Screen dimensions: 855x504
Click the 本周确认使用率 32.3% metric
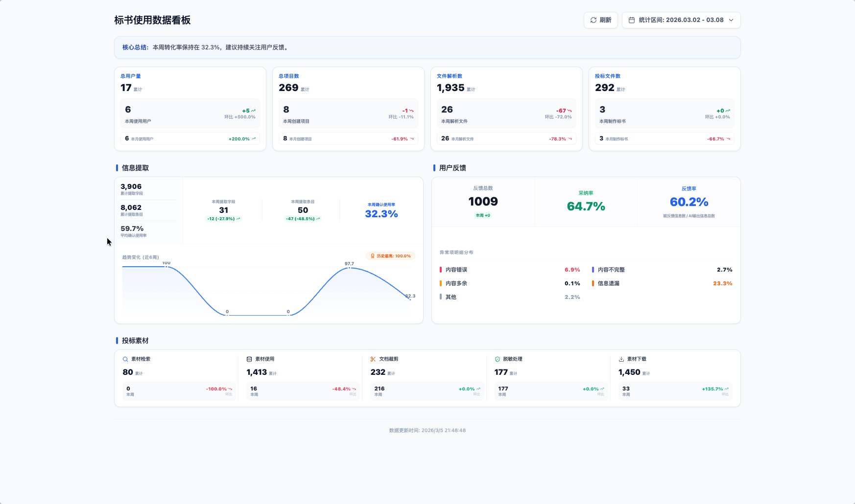click(381, 211)
